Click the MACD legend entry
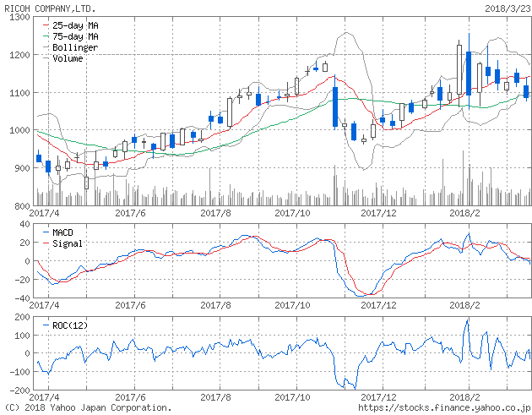Viewport: 532px width, 415px height. coord(64,231)
